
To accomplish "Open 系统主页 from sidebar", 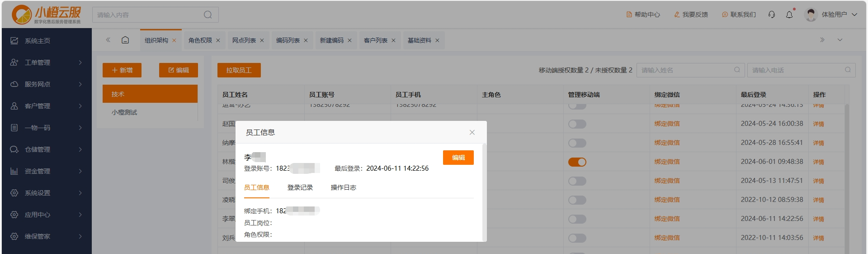I will 38,41.
